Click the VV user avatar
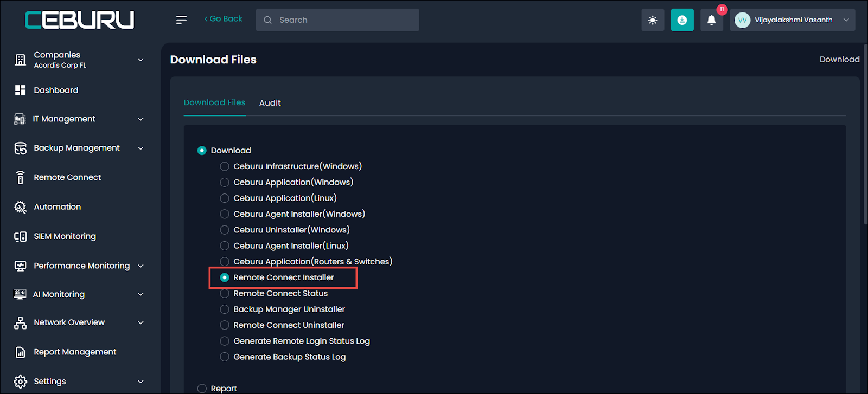Viewport: 868px width, 394px height. point(742,20)
